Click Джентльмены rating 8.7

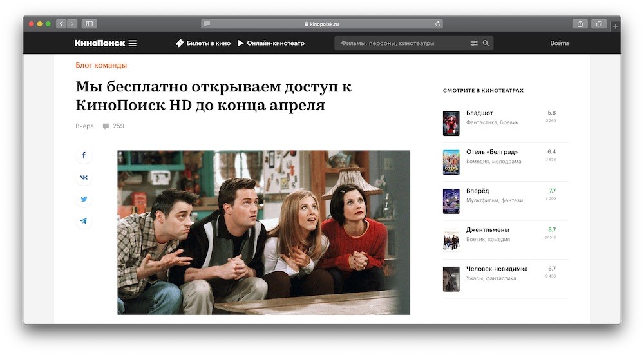[552, 229]
